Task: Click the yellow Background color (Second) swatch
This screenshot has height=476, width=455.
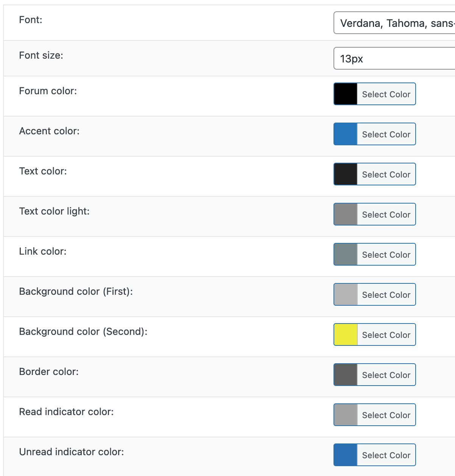Action: [x=345, y=334]
